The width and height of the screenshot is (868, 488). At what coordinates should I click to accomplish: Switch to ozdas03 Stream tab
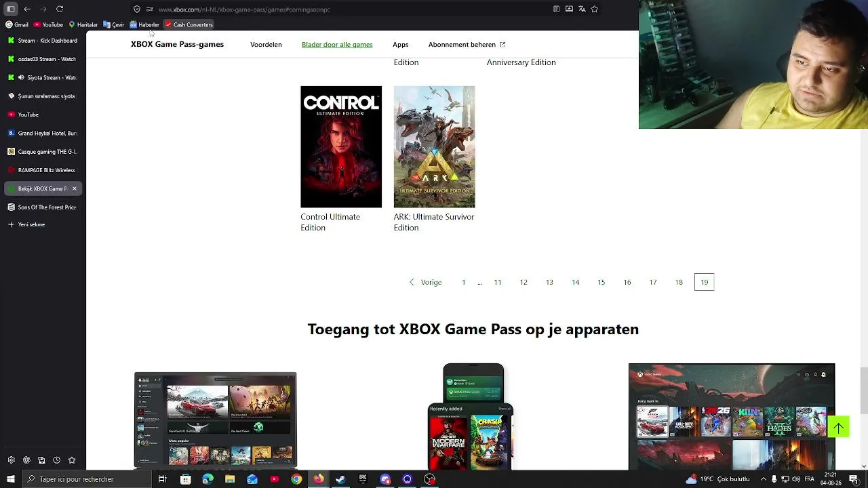click(43, 59)
